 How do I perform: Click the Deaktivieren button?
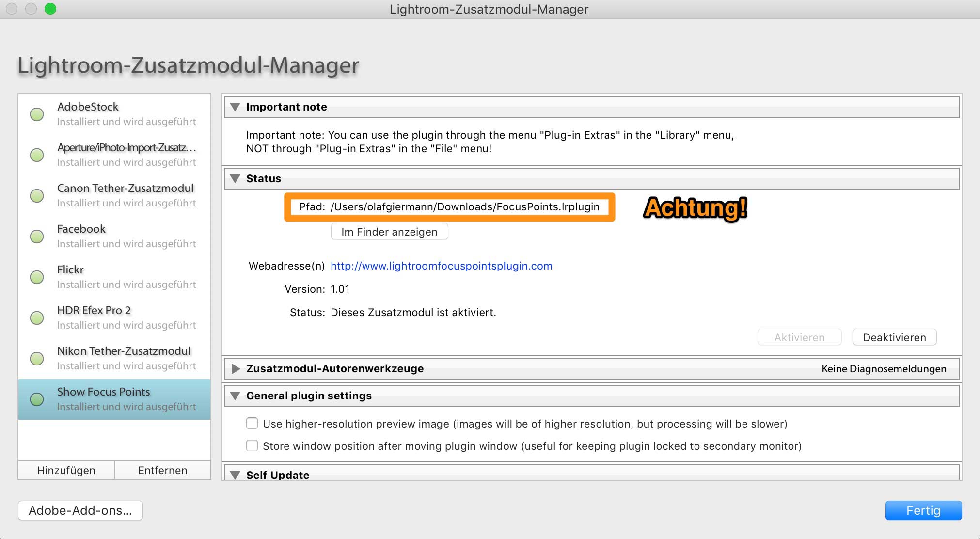tap(894, 337)
